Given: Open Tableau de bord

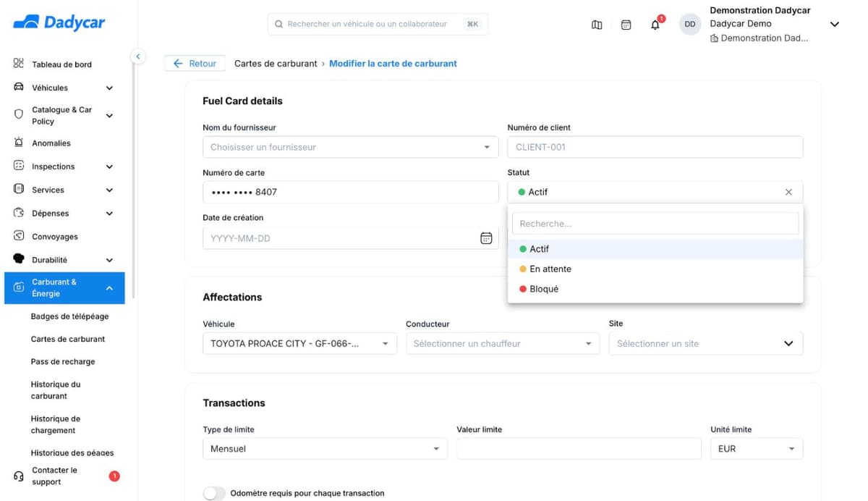Looking at the screenshot, I should point(62,64).
